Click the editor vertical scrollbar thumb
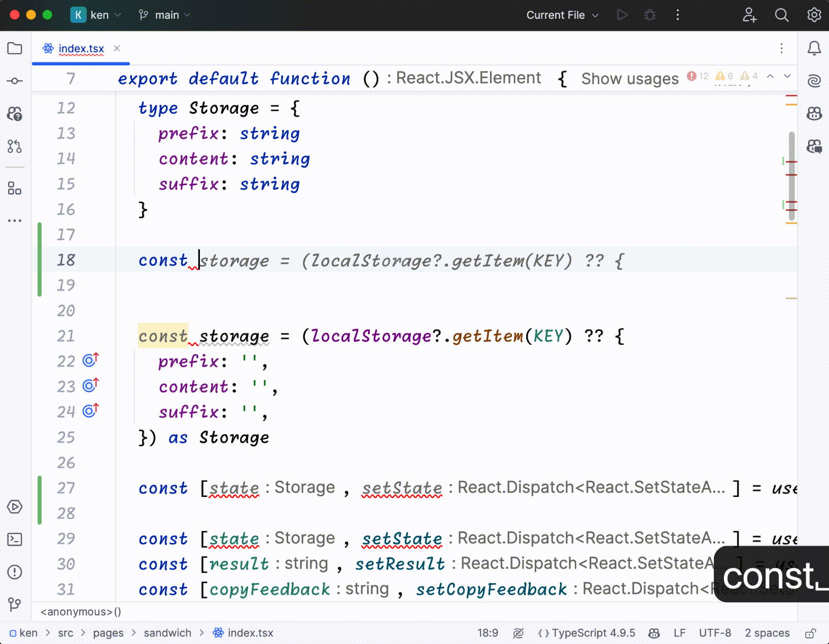The height and width of the screenshot is (644, 829). pos(792,176)
